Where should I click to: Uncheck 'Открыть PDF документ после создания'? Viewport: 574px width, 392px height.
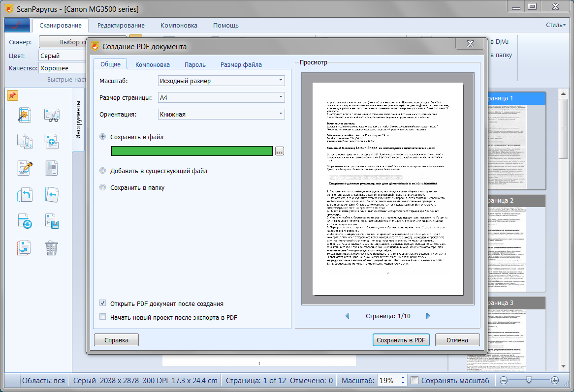(103, 303)
